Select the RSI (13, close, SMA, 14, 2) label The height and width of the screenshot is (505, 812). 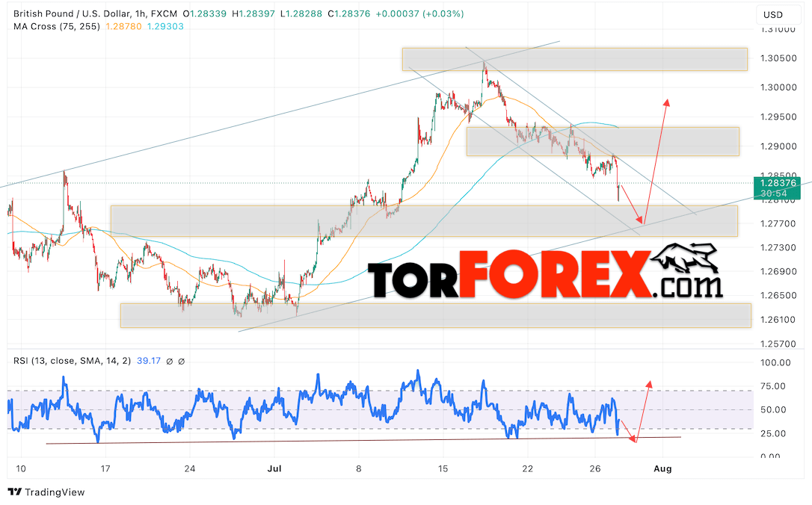click(x=72, y=361)
